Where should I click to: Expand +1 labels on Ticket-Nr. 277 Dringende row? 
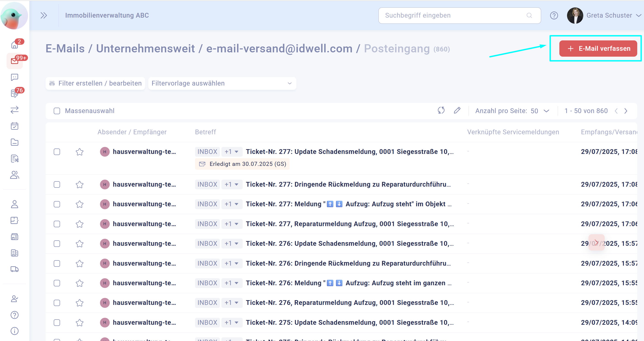click(x=232, y=185)
